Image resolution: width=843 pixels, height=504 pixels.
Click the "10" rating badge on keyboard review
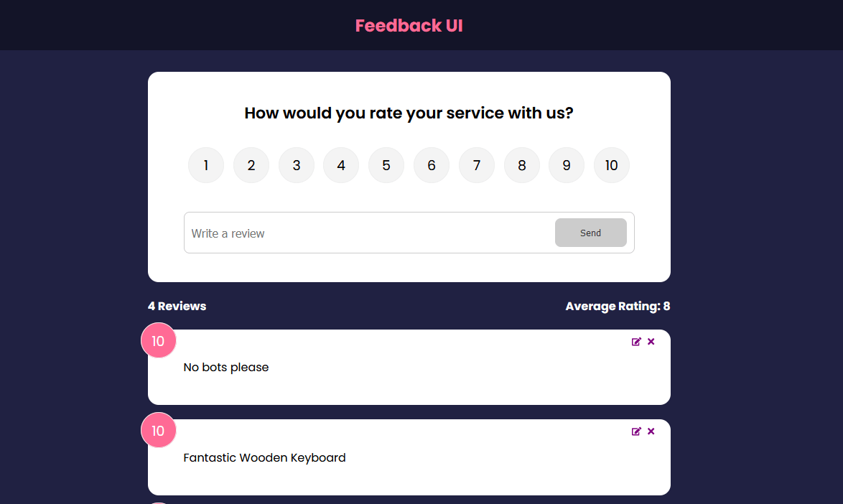[x=158, y=430]
